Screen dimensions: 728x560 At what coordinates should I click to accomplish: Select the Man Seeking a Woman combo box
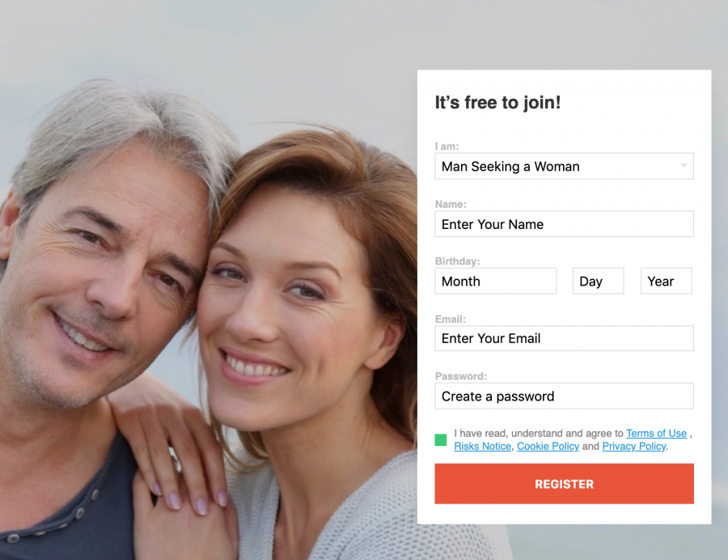pyautogui.click(x=564, y=166)
